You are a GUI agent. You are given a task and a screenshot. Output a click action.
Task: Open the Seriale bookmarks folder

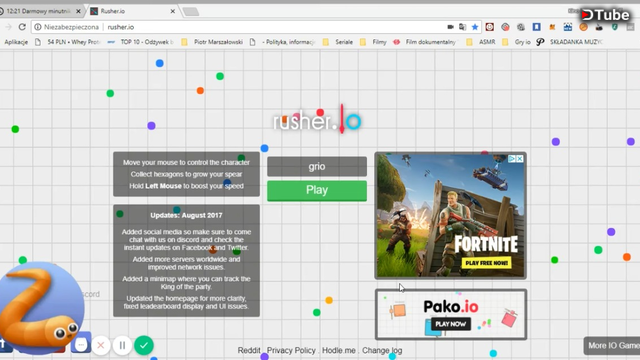coord(338,42)
